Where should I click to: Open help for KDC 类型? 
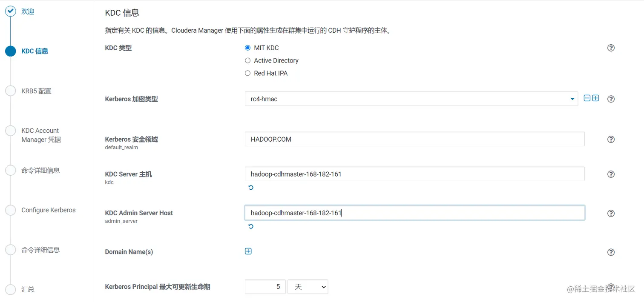coord(611,48)
